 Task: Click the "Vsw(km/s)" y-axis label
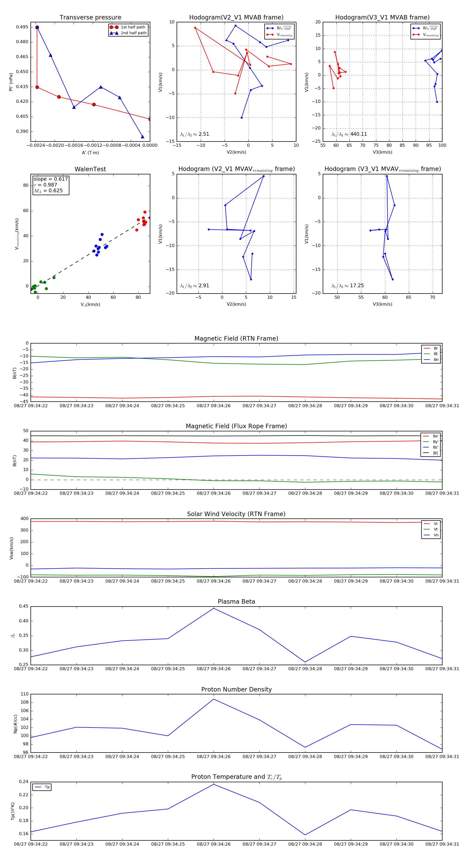pos(11,548)
